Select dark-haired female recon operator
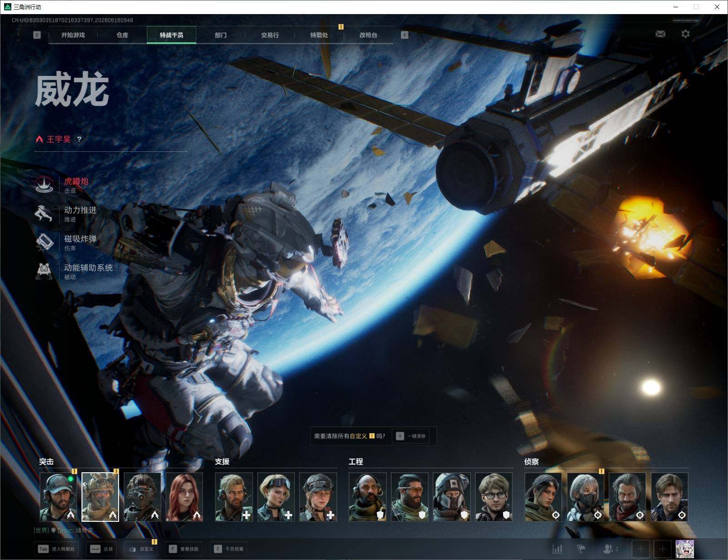This screenshot has height=560, width=728. [543, 497]
